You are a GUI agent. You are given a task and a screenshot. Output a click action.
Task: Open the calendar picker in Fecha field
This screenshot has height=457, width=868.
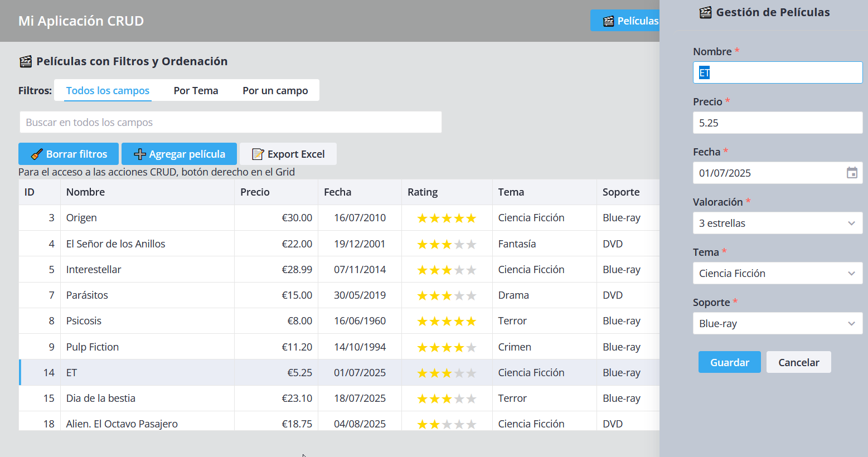(x=852, y=173)
